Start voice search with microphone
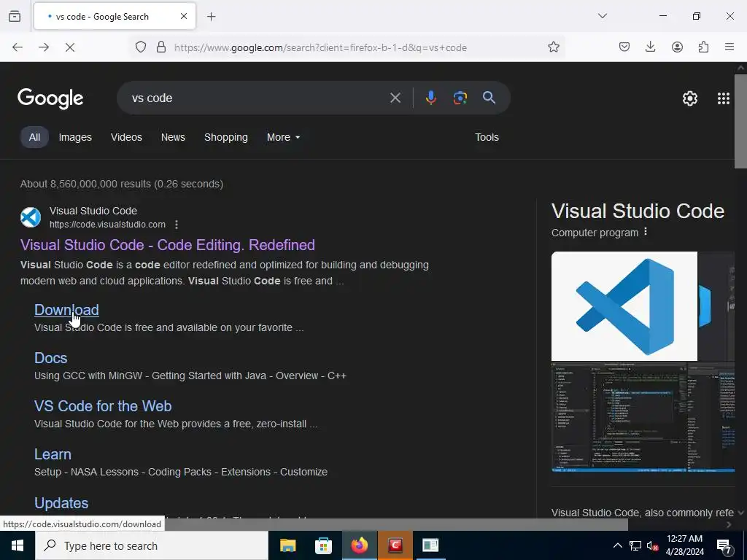 [430, 98]
